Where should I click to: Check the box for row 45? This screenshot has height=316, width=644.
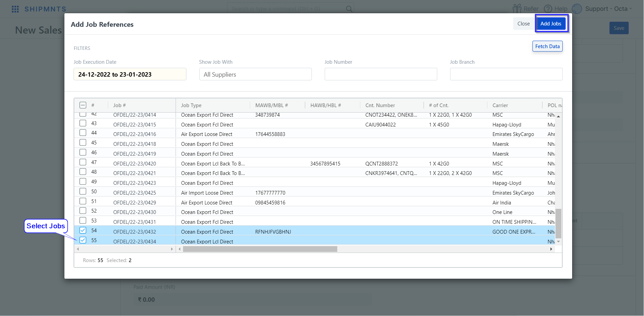(83, 142)
